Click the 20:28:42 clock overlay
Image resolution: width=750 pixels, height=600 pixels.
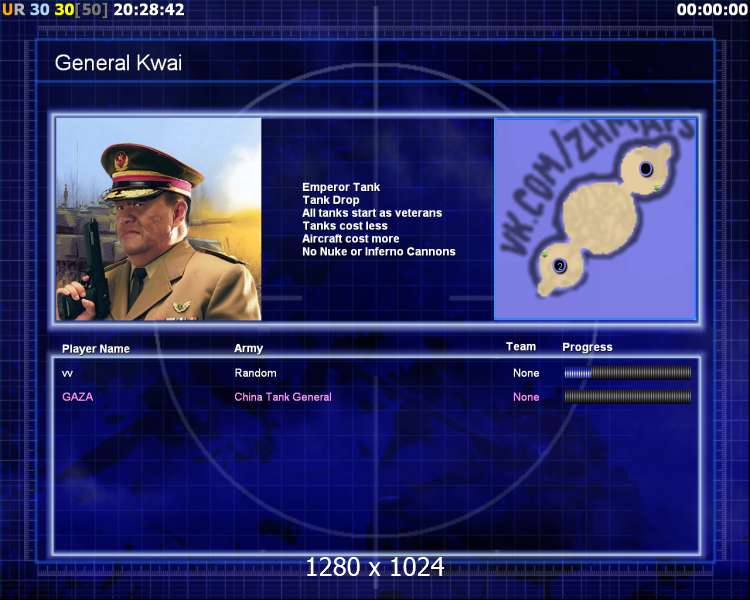[149, 10]
